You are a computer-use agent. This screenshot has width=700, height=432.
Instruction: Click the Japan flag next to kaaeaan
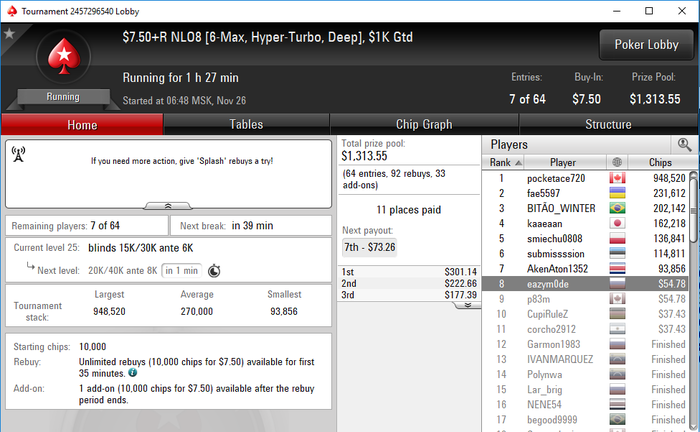[x=617, y=224]
